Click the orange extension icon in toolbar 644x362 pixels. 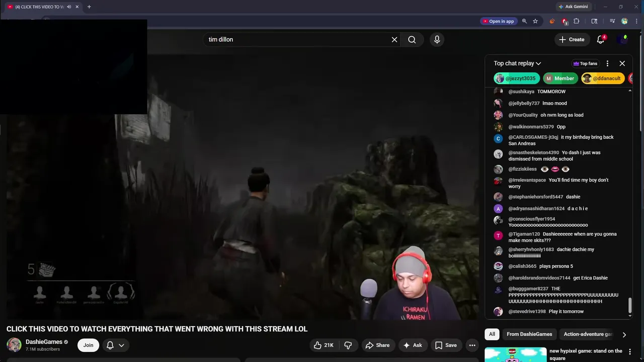point(552,21)
